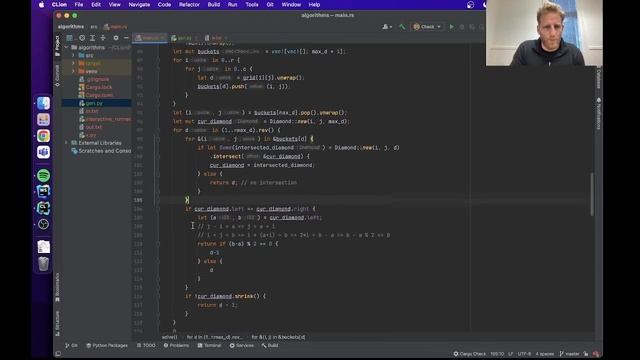Viewport: 640px width, 360px height.
Task: Open the Build tool window button
Action: [x=270, y=345]
